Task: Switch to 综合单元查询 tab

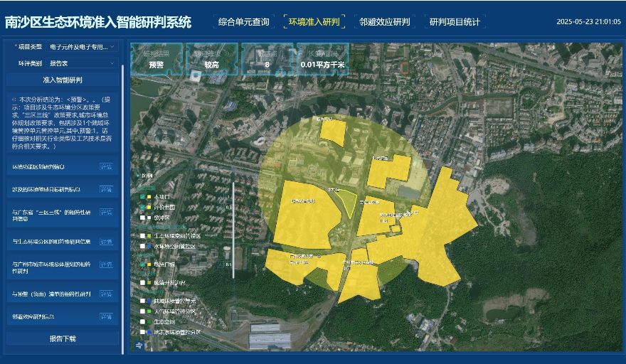Action: coord(242,22)
